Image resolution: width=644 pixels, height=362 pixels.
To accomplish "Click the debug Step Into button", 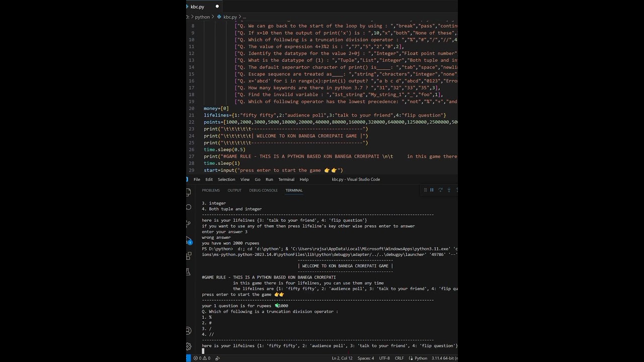I will click(448, 190).
